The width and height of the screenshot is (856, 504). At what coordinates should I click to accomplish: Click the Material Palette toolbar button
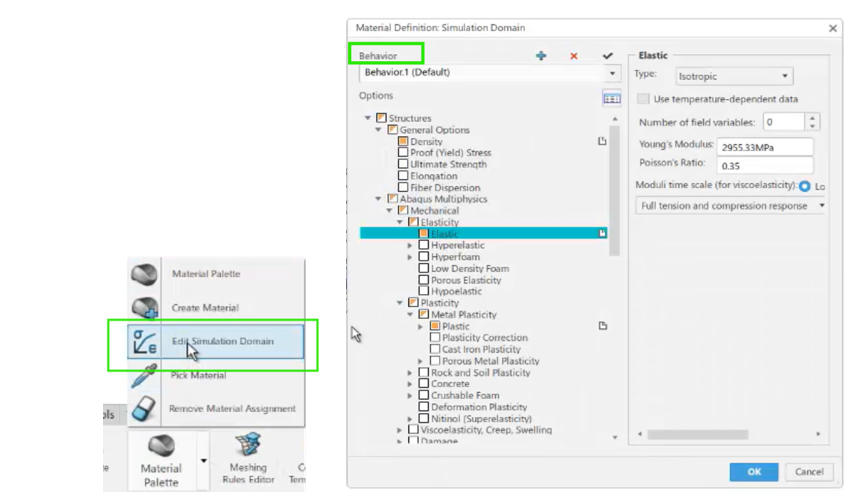coord(161,460)
